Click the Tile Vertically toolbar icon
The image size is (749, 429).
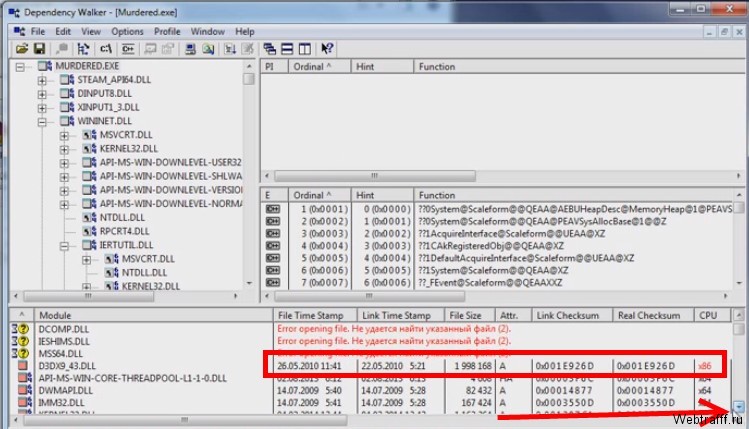(x=304, y=49)
